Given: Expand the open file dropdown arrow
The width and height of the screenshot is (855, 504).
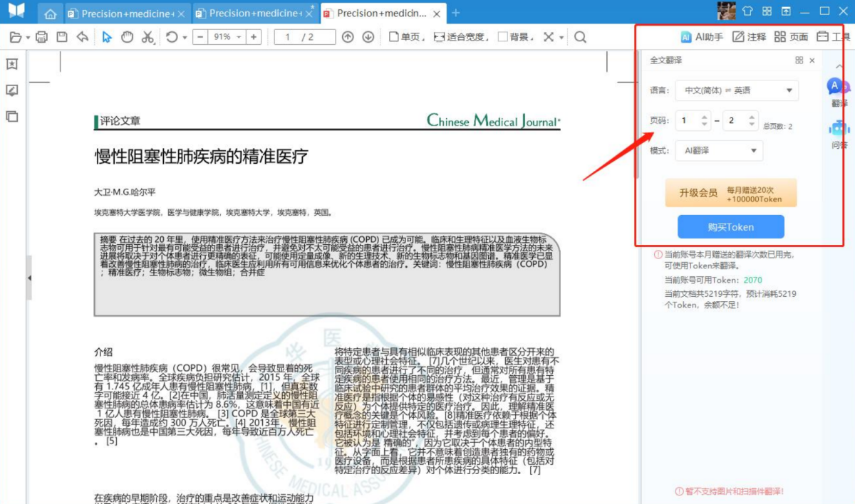Looking at the screenshot, I should [28, 38].
